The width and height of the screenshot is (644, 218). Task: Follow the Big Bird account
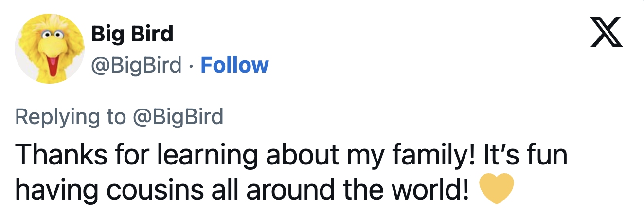coord(234,65)
